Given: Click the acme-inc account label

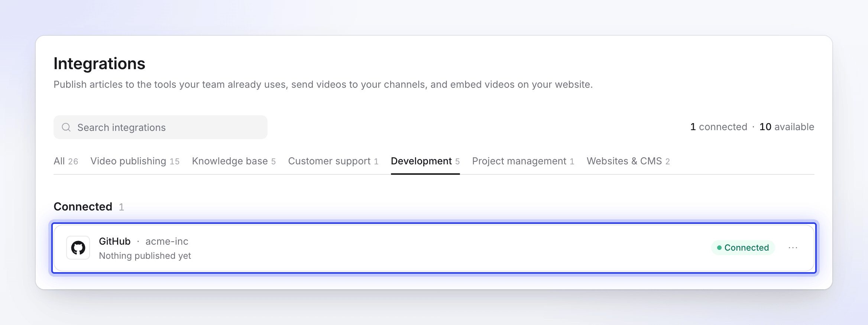Looking at the screenshot, I should pyautogui.click(x=167, y=241).
